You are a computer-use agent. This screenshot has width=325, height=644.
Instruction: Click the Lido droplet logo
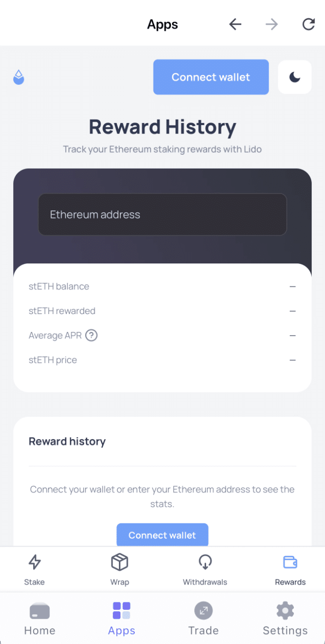(x=18, y=77)
